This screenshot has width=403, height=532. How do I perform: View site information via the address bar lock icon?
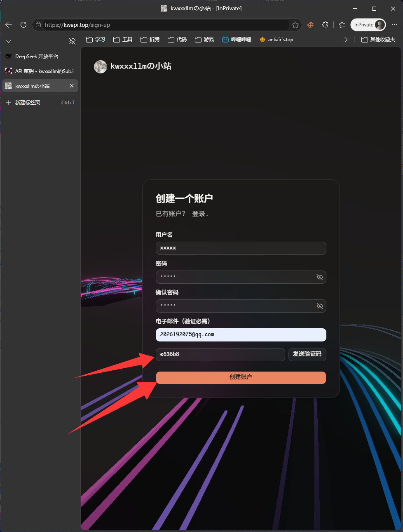(38, 25)
